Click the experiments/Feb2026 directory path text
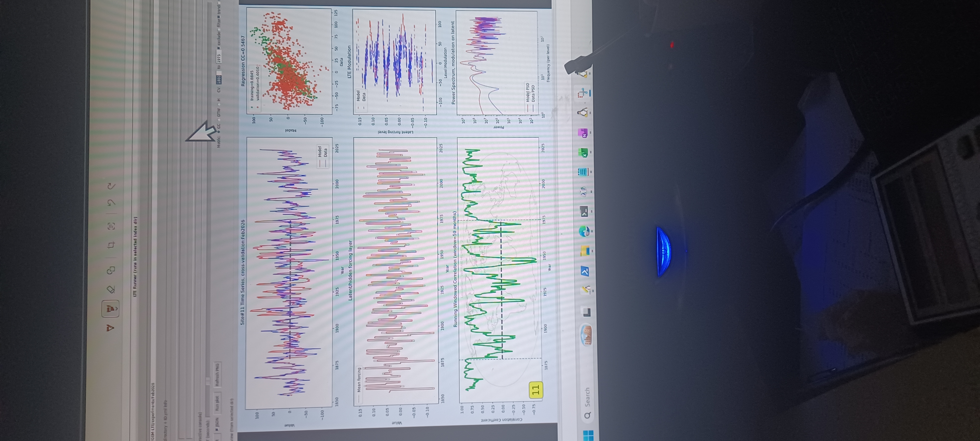 point(153,412)
